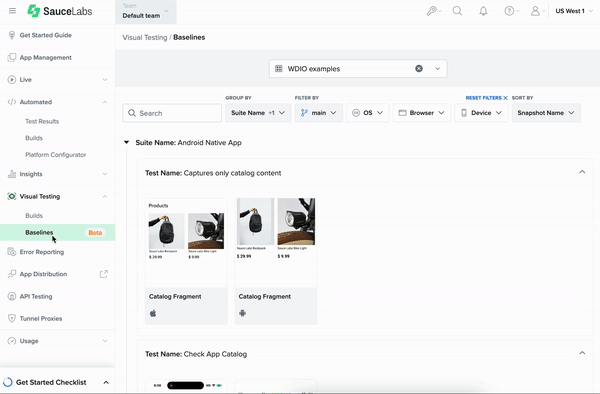Click Reset Filters link
600x394 pixels.
(x=486, y=98)
